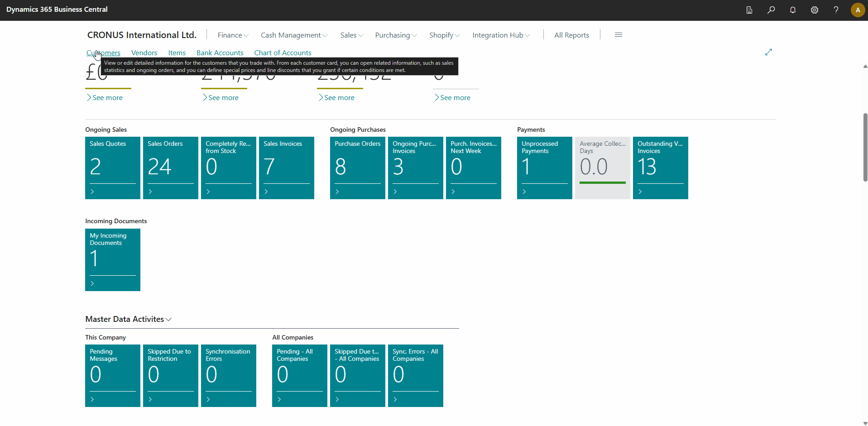
Task: Open the Customers link
Action: point(103,53)
